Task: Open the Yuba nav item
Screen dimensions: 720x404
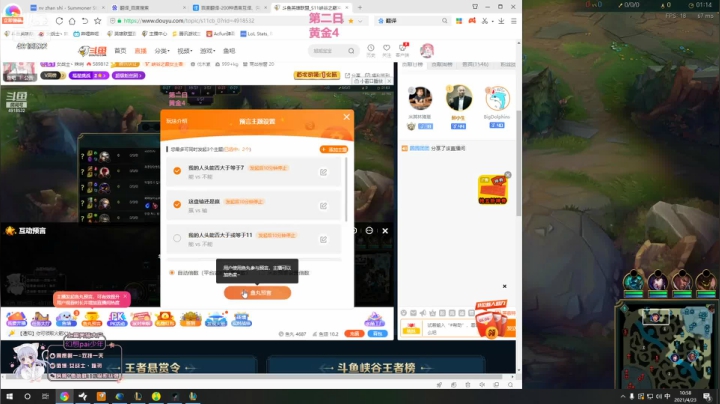Action: (229, 51)
